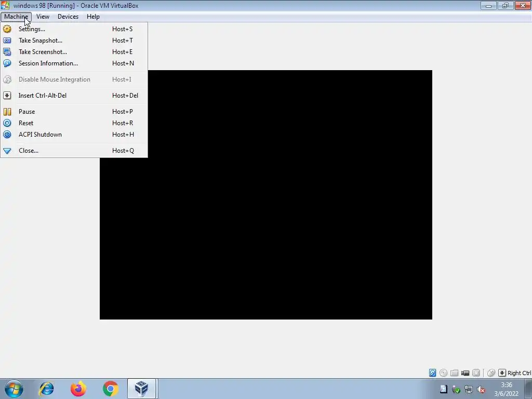Choose Close... from the Machine menu

click(74, 151)
